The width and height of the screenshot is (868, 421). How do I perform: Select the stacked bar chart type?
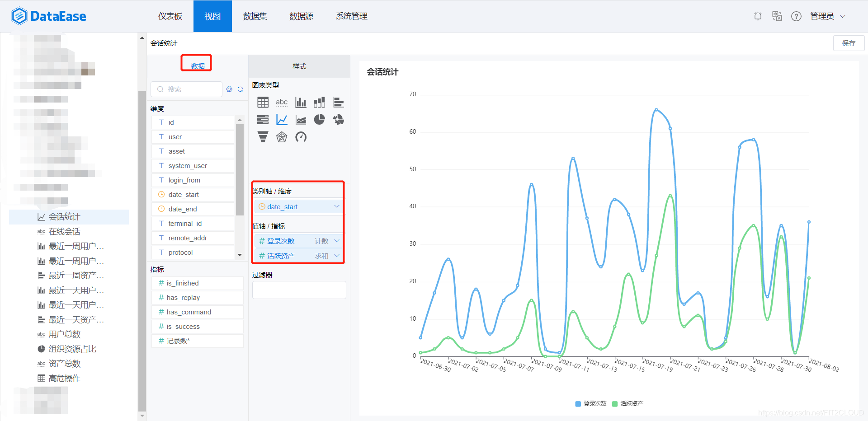(x=319, y=102)
